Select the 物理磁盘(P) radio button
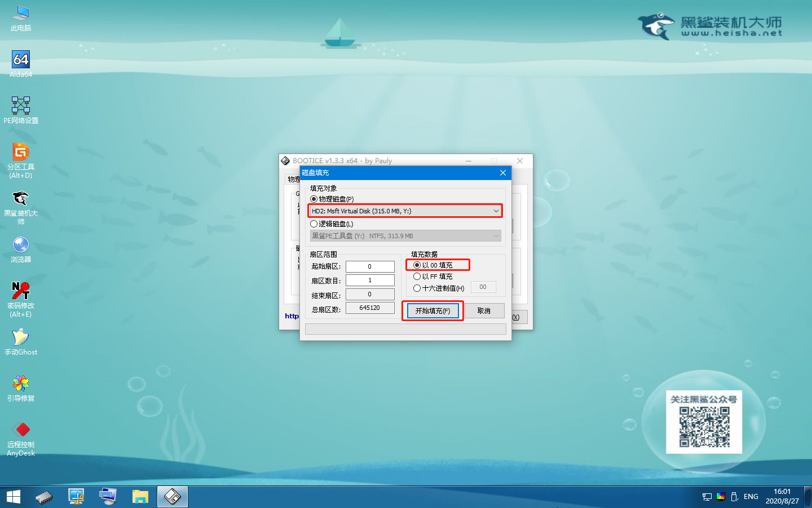Viewport: 812px width, 508px height. click(x=314, y=199)
